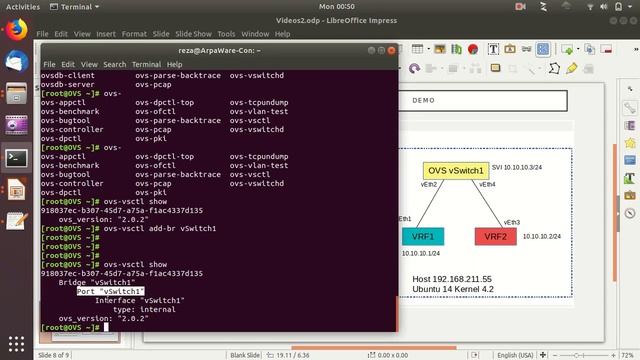Open the Impress Format menu
Viewport: 640px width, 360px height.
pos(134,34)
